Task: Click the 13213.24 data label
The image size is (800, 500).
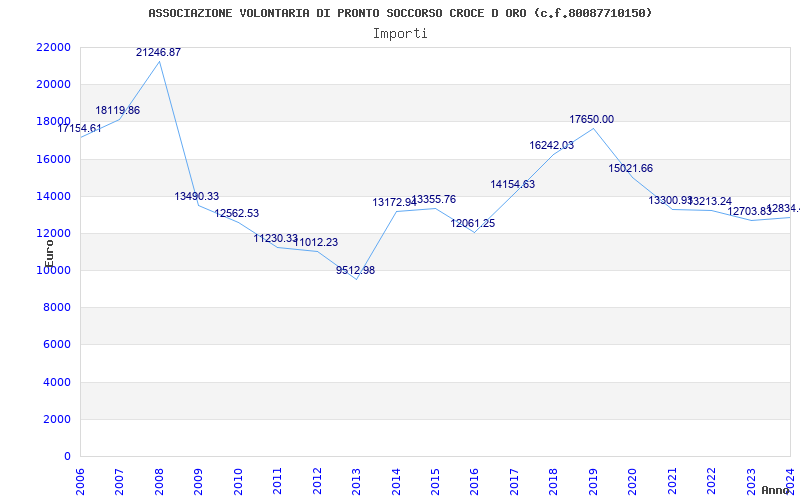Action: tap(710, 202)
